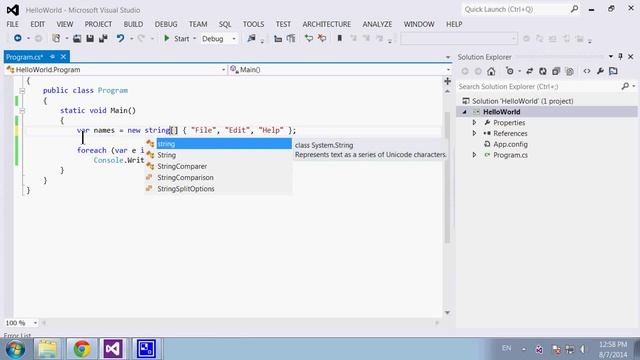This screenshot has width=640, height=360.
Task: Toggle a bookmark with the Bookmark icon
Action: tap(340, 38)
